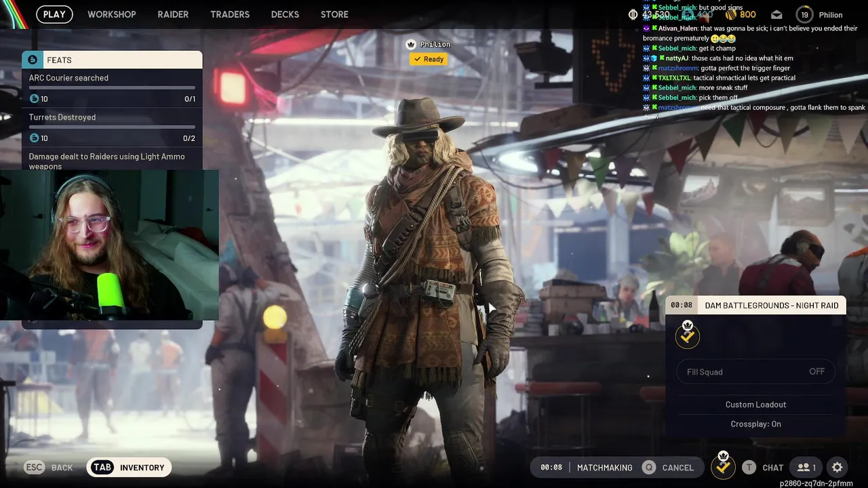Click the TXLTXLTXL chat message
Viewport: 868px width, 488px height.
pos(719,78)
